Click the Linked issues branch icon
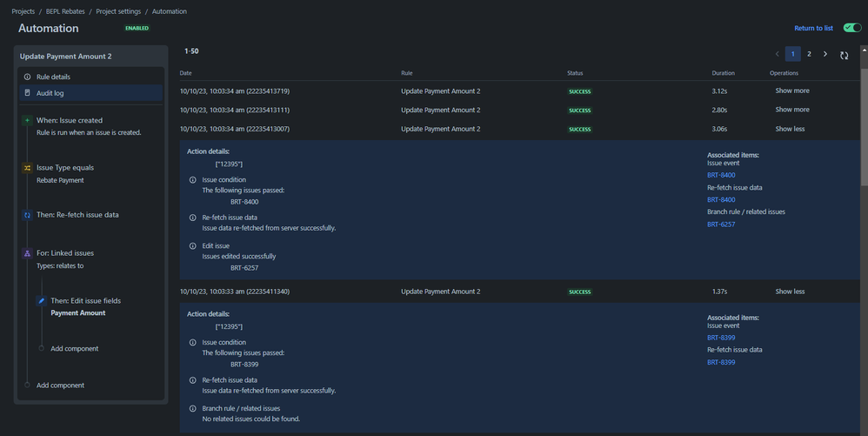 27,253
